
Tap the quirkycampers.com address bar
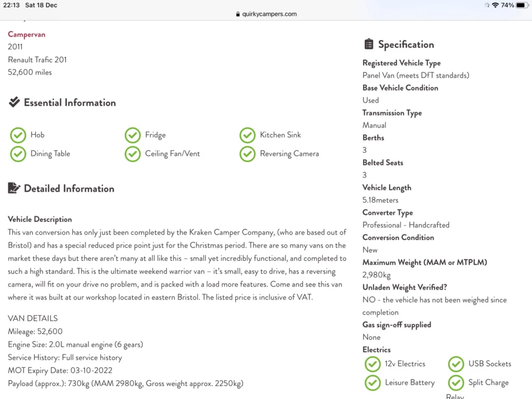266,14
